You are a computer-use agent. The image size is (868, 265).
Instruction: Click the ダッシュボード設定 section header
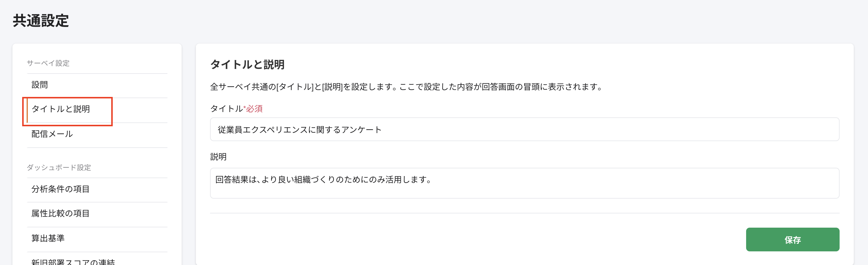pos(59,167)
